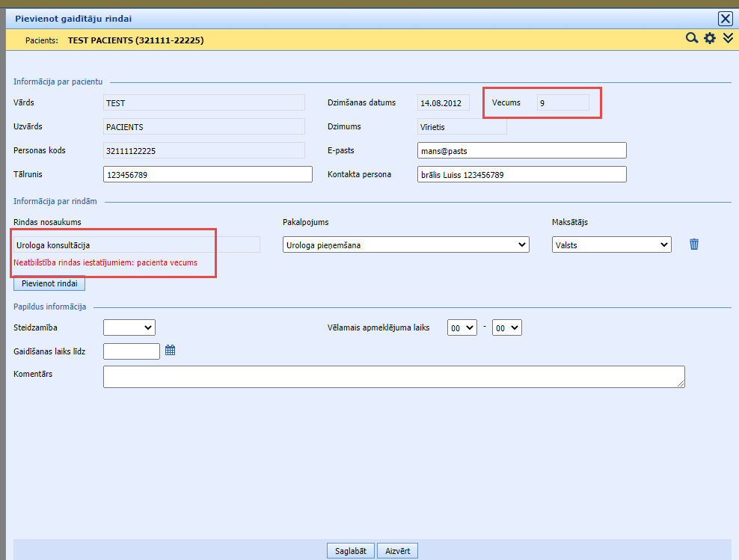Open calendar picker for Gaidīšanas laiks līdz
This screenshot has height=560, width=739.
click(x=170, y=350)
